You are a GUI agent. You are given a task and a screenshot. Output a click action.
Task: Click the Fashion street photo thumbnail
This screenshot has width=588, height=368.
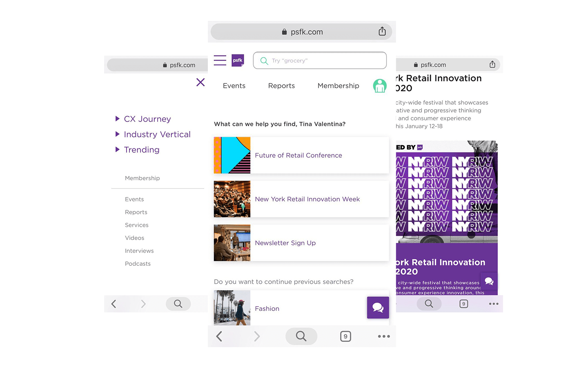point(232,308)
